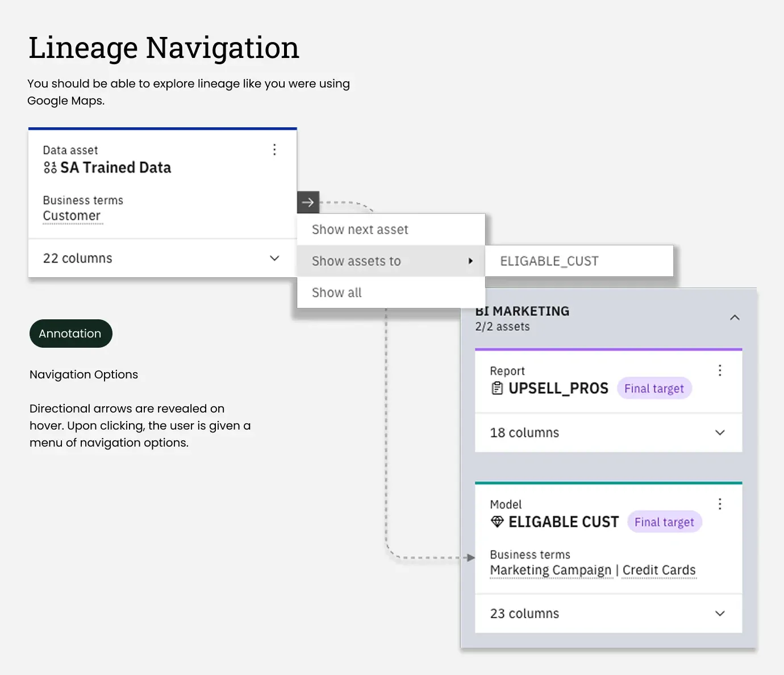Click the data asset icon beside SA Trained Data

point(50,168)
